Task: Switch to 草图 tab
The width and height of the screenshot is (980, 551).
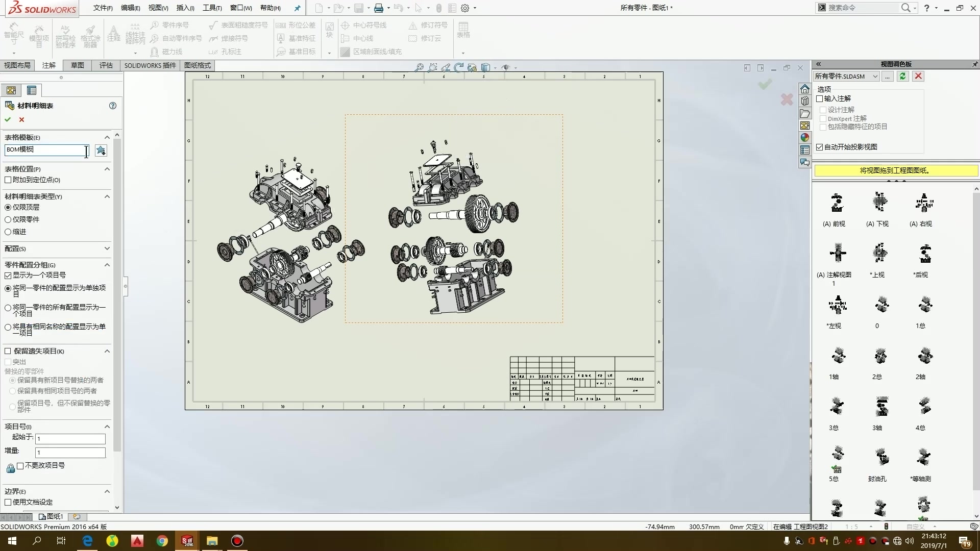Action: [78, 65]
